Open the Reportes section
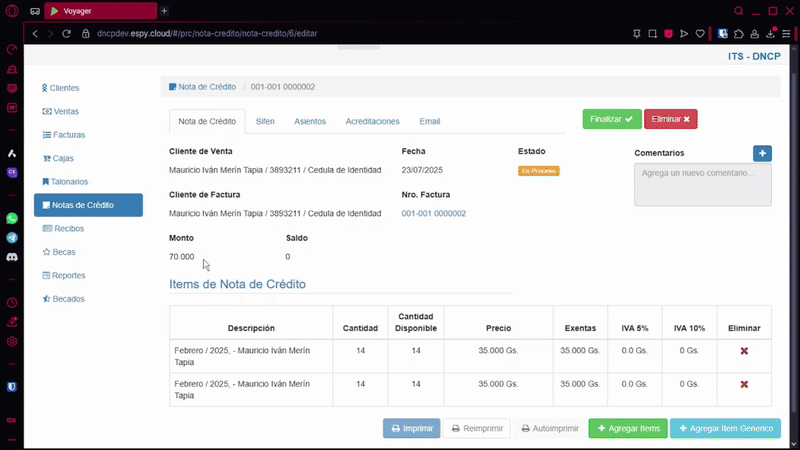The image size is (800, 450). [x=63, y=276]
